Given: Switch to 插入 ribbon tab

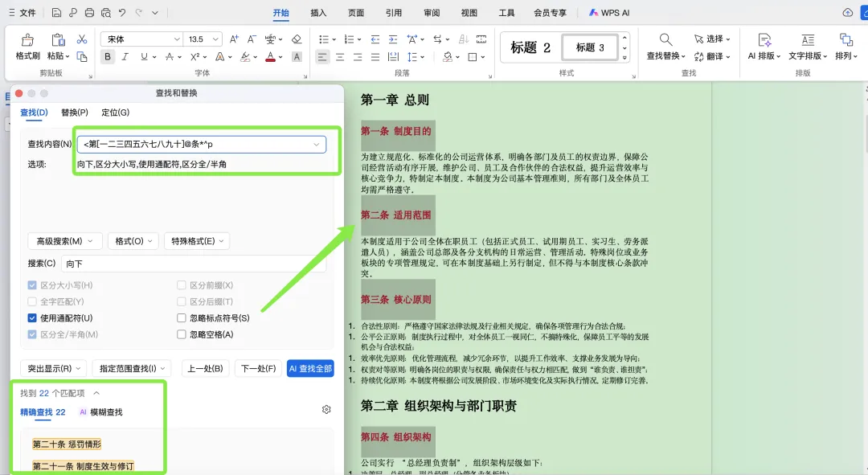Looking at the screenshot, I should pos(318,13).
